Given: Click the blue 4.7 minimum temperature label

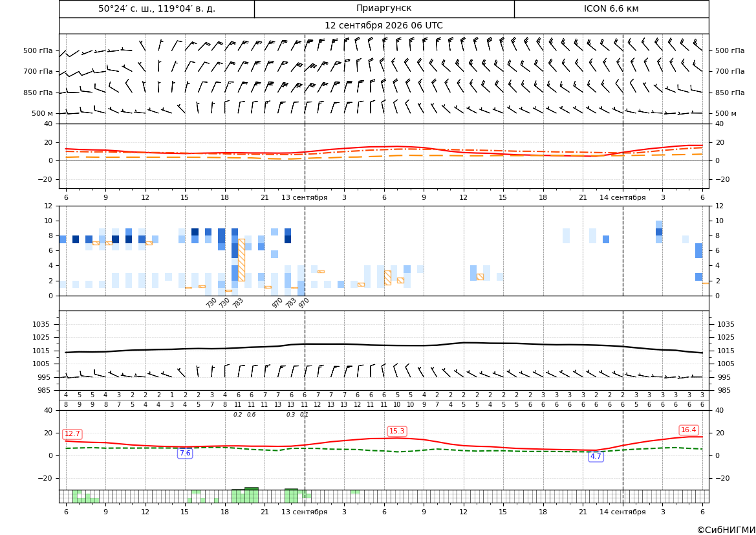Looking at the screenshot, I should [x=596, y=456].
